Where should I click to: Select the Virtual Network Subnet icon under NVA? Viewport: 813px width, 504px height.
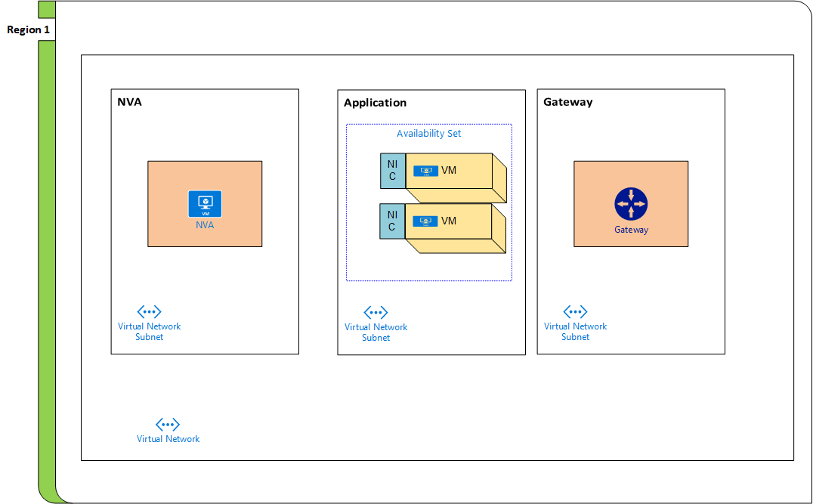point(149,311)
